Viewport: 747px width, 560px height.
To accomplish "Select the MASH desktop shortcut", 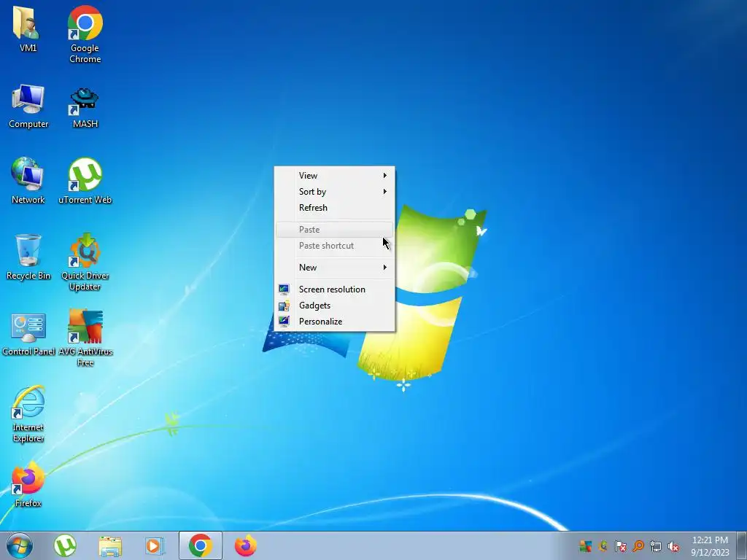I will click(x=85, y=108).
